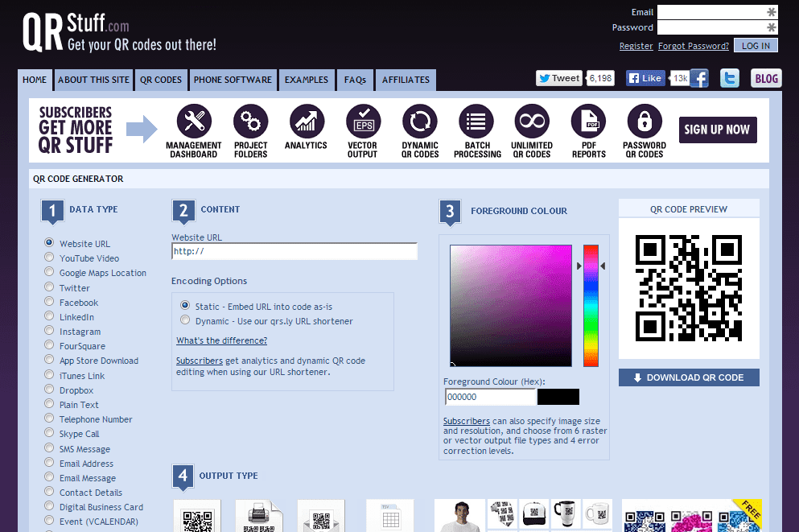Open the Register link

point(636,46)
